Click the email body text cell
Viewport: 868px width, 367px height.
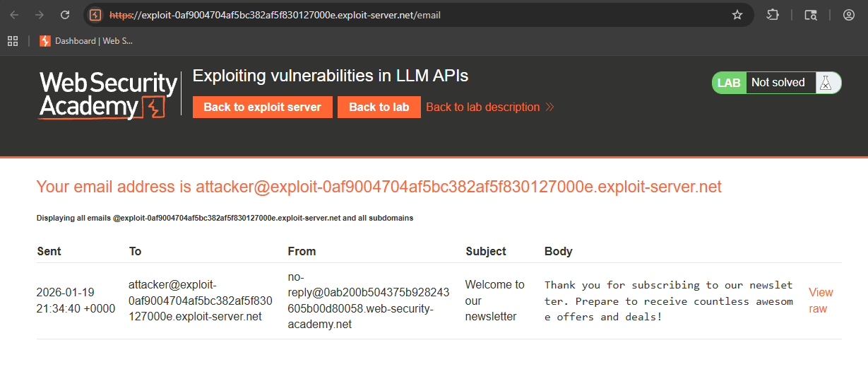click(668, 301)
